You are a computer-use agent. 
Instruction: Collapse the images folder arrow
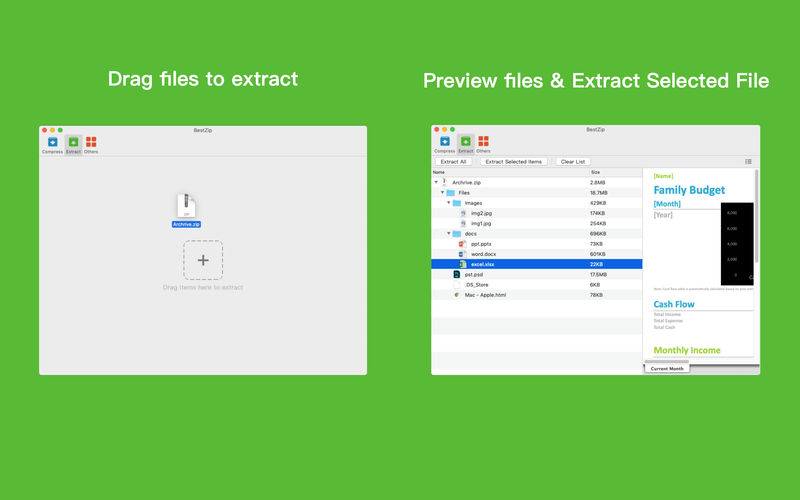(449, 203)
